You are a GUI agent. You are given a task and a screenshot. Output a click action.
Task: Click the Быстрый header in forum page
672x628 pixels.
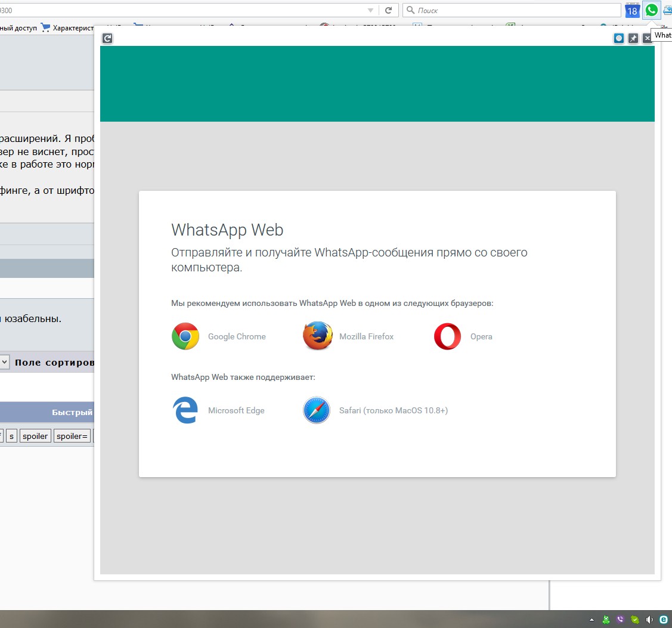(x=72, y=412)
